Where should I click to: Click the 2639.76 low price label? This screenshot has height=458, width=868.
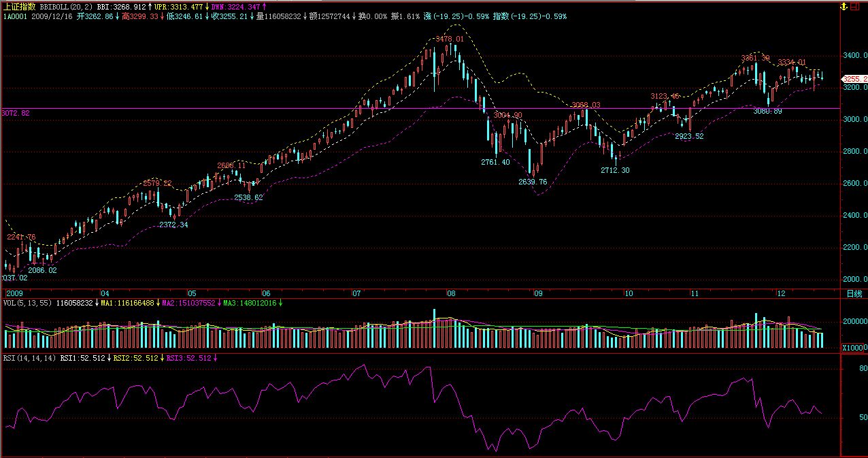pyautogui.click(x=533, y=182)
